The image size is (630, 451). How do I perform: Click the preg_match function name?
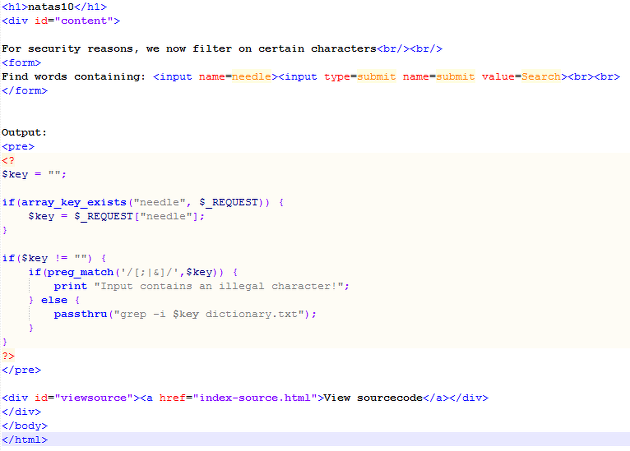pyautogui.click(x=80, y=272)
